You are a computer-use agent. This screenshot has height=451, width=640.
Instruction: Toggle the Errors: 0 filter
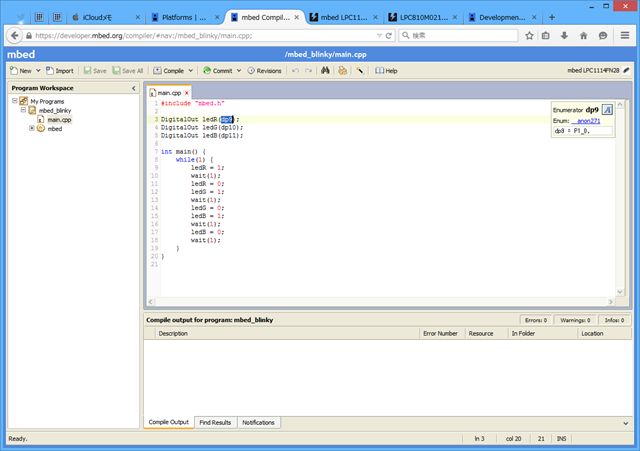coord(537,320)
